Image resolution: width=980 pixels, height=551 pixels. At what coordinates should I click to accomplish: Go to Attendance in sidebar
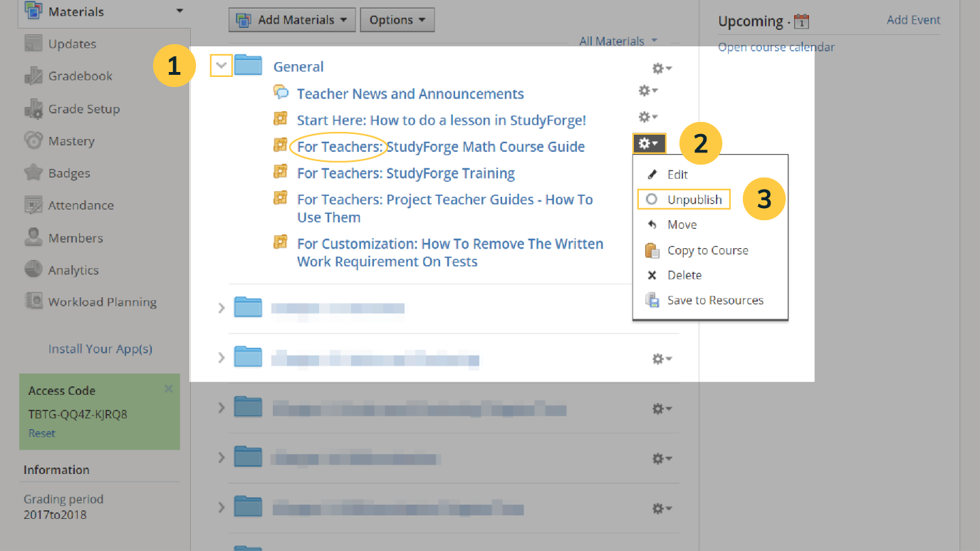tap(81, 205)
